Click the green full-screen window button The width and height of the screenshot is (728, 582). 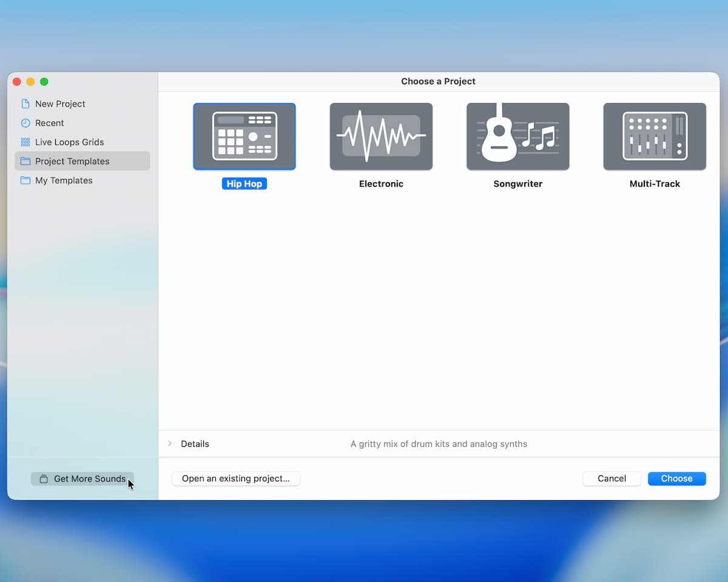(x=44, y=82)
